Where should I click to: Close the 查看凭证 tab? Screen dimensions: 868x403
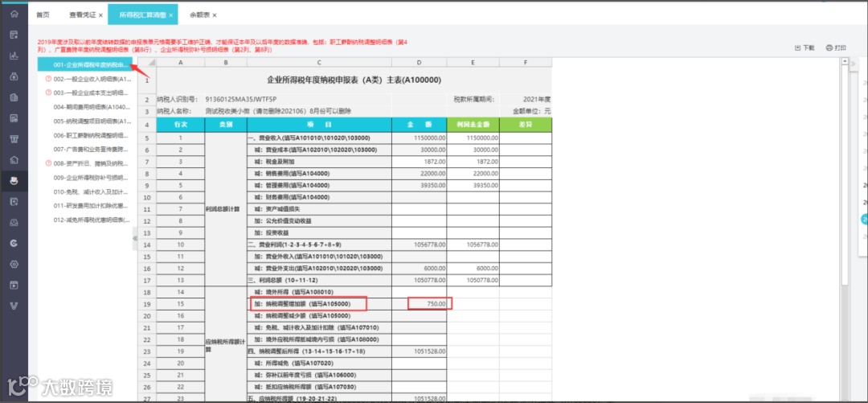coord(100,15)
